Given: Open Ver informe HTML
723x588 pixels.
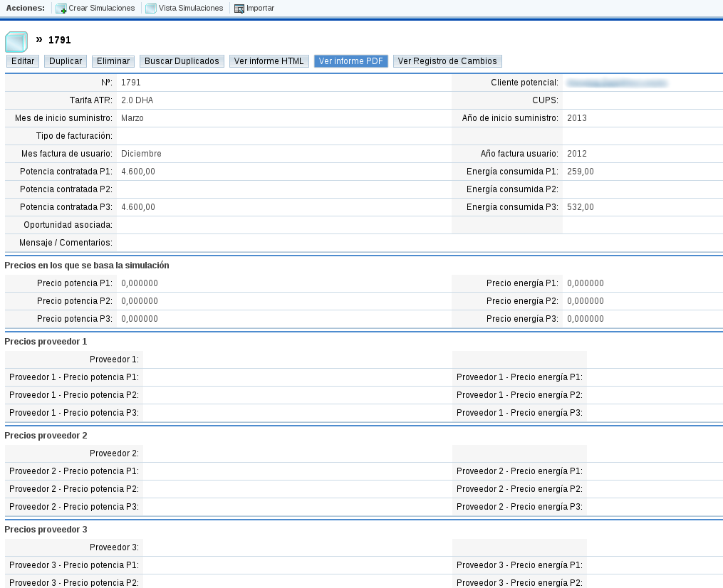Looking at the screenshot, I should click(x=269, y=61).
